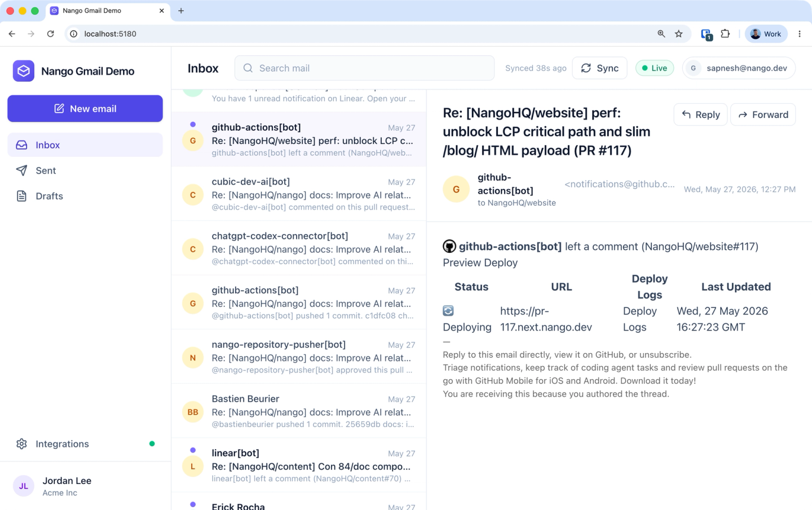812x510 pixels.
Task: Click the email subject heading (PR #117)
Action: [x=546, y=131]
